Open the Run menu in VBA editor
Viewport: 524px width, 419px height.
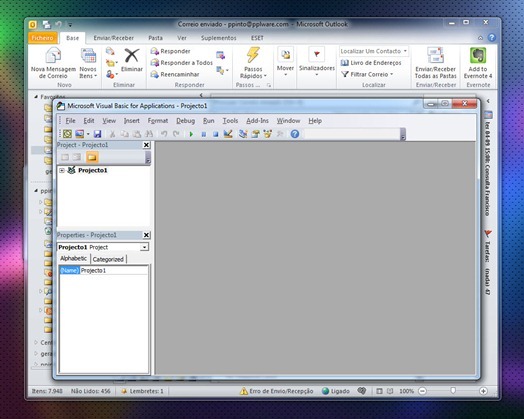click(x=209, y=121)
